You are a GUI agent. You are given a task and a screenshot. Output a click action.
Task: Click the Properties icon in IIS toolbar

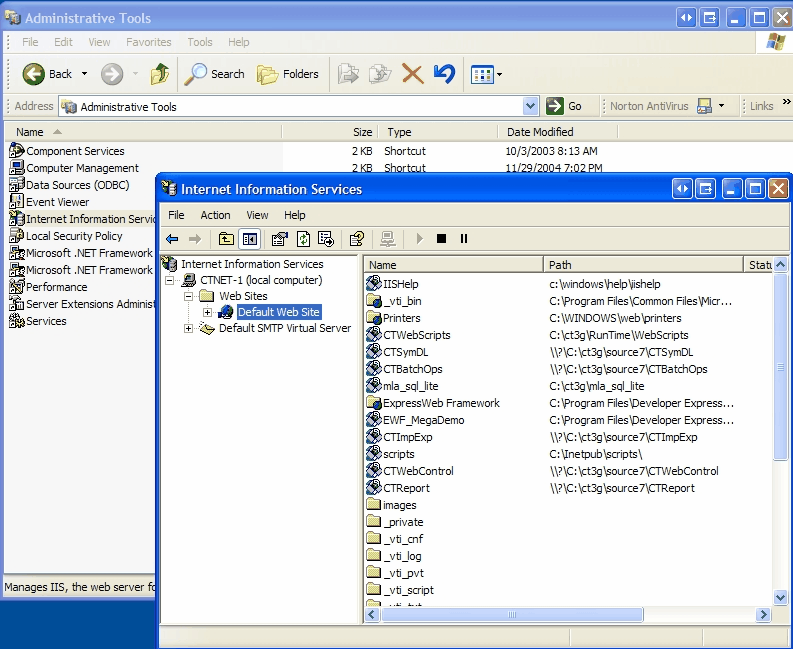(279, 239)
